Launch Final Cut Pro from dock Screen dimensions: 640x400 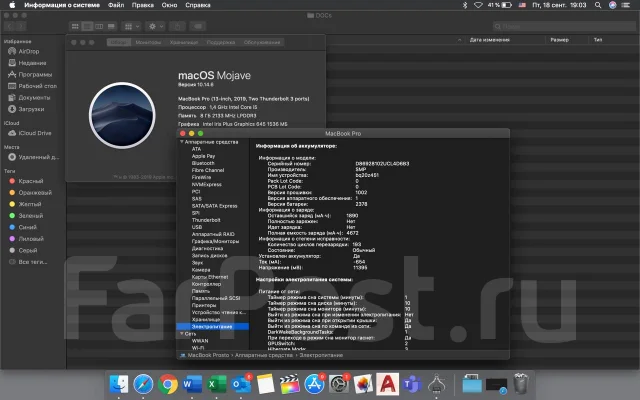point(290,384)
